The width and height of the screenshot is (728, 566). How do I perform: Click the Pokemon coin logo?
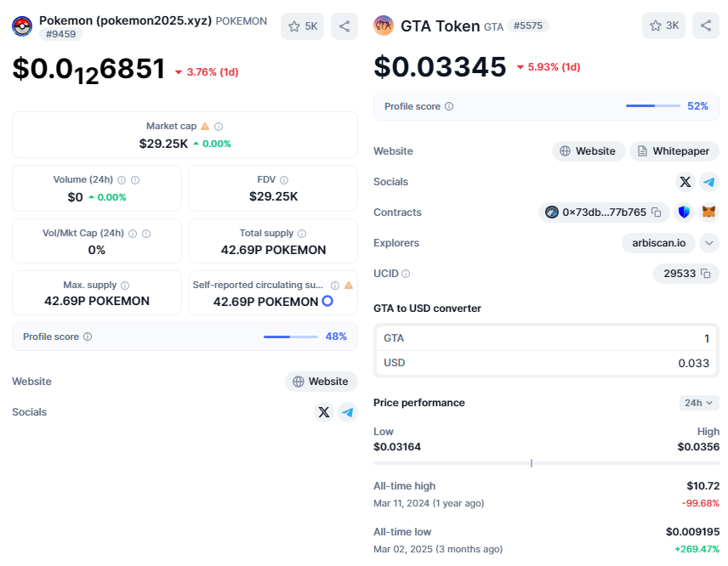(x=22, y=26)
